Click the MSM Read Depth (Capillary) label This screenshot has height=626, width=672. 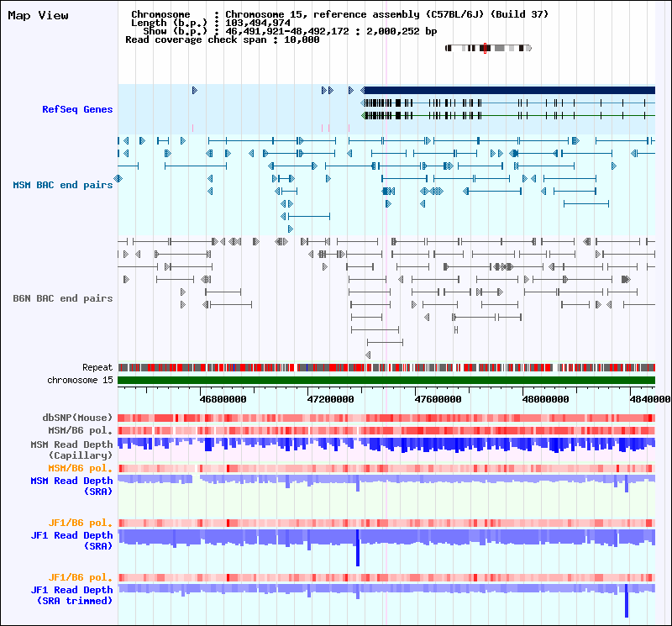click(72, 450)
